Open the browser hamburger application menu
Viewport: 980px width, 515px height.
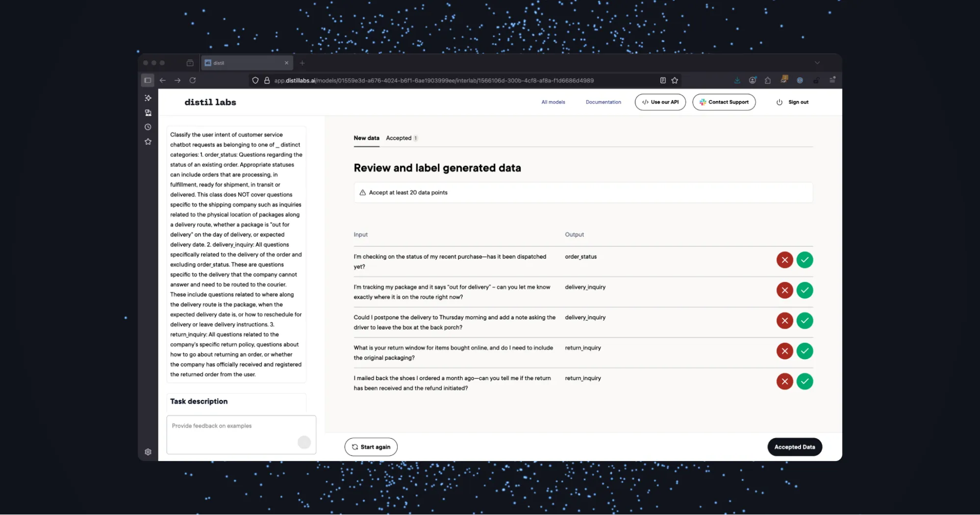pos(832,80)
